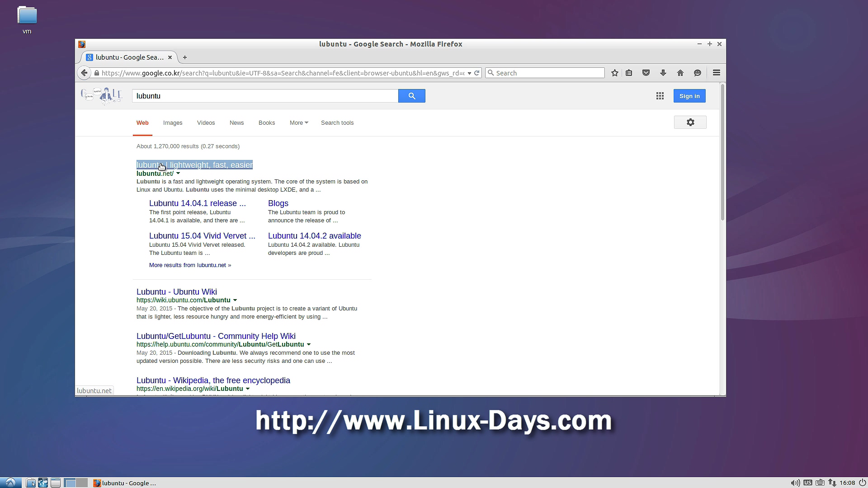Select the lubuntu - Google taskbar window button
The width and height of the screenshot is (868, 488).
coord(125,483)
